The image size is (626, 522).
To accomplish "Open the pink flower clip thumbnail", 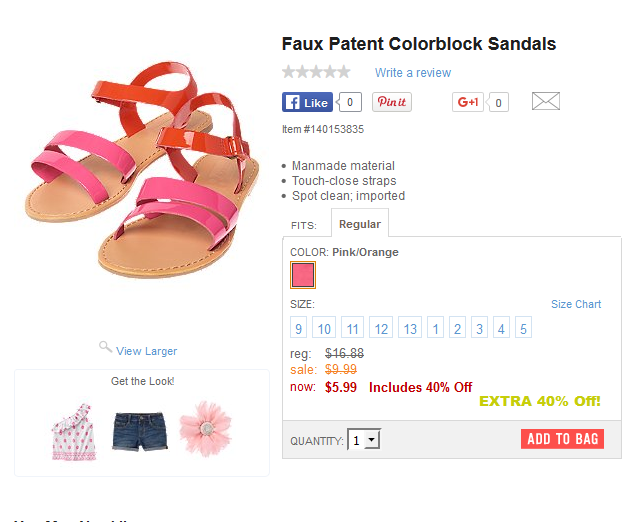I will coord(206,429).
